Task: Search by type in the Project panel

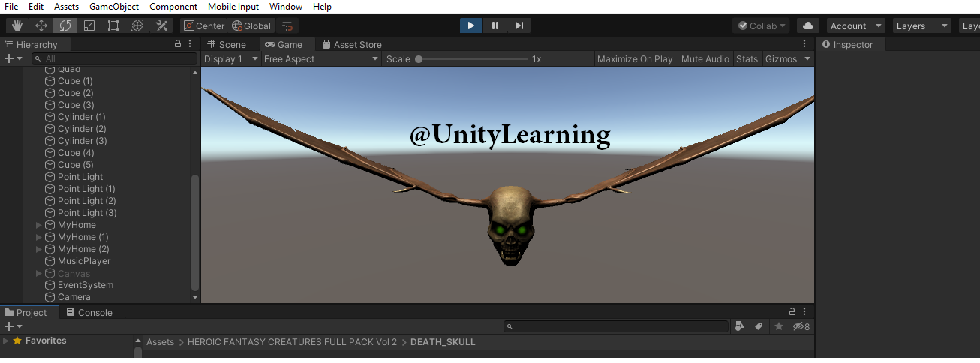Action: (741, 326)
